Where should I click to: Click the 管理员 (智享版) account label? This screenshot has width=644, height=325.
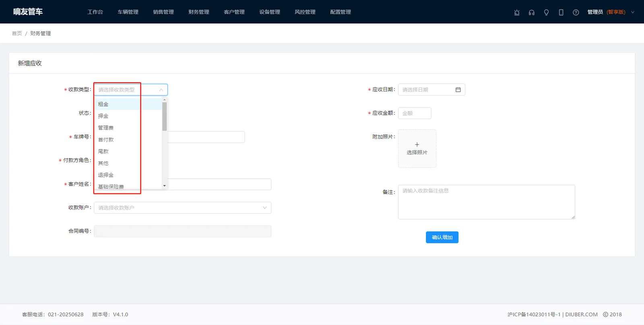606,12
